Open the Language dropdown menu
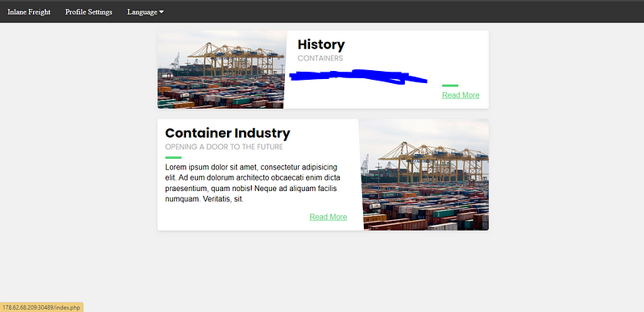Screen dimensions: 644x312 (146, 12)
